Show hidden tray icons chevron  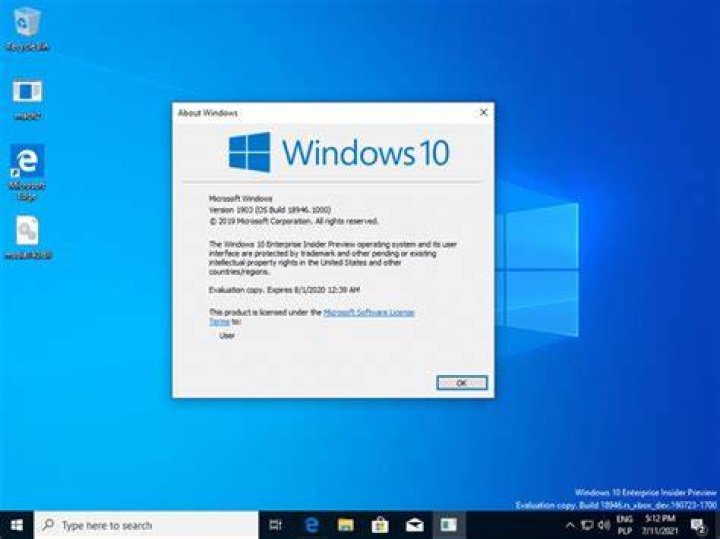(x=570, y=525)
